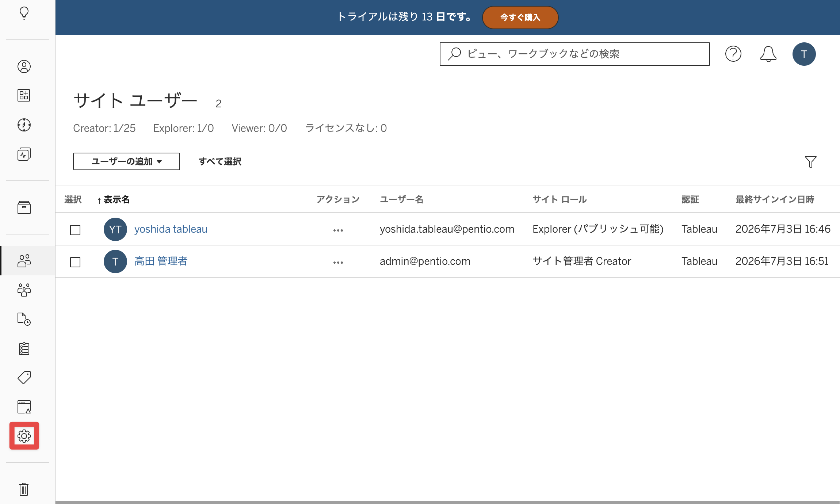Open the Pulse metrics icon in sidebar
The width and height of the screenshot is (840, 504).
(x=24, y=154)
